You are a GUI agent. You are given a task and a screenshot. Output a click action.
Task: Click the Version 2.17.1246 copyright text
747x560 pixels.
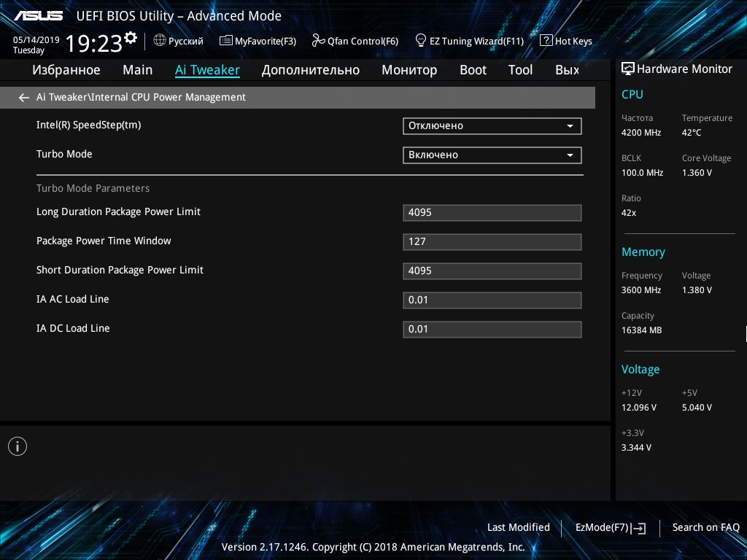[x=373, y=547]
